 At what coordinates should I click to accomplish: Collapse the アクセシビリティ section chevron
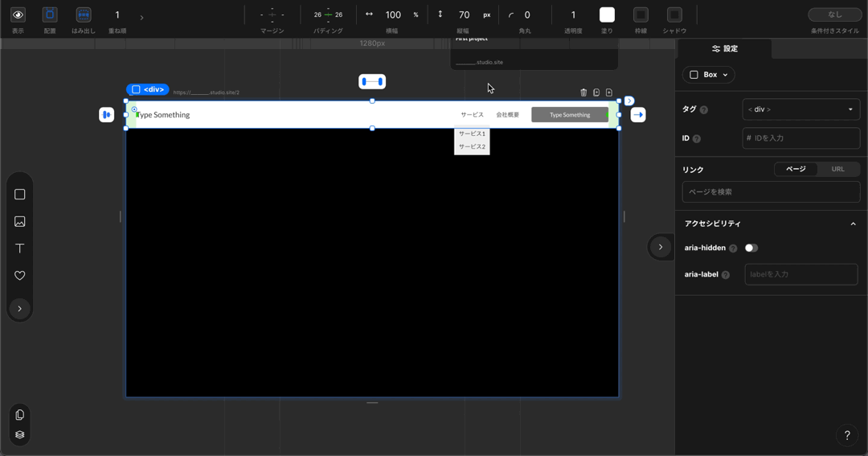853,224
